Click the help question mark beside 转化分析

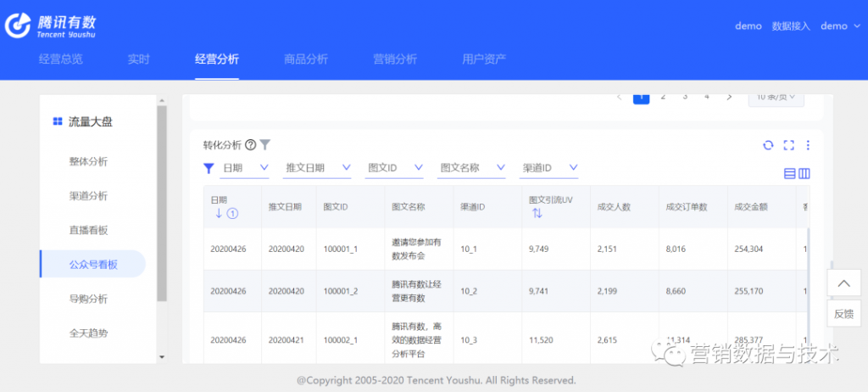tap(250, 145)
